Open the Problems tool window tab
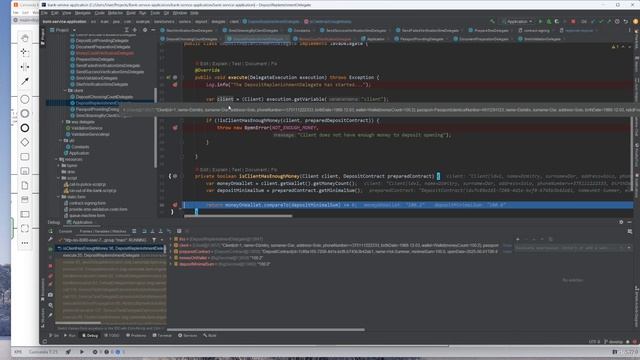Screen dimensions: 640x360 click(x=136, y=336)
